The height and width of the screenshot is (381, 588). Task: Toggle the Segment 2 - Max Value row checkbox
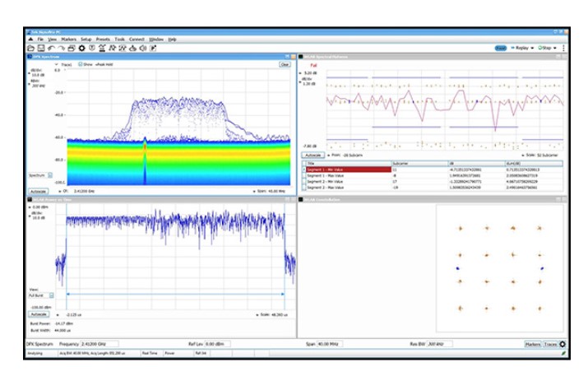click(304, 187)
